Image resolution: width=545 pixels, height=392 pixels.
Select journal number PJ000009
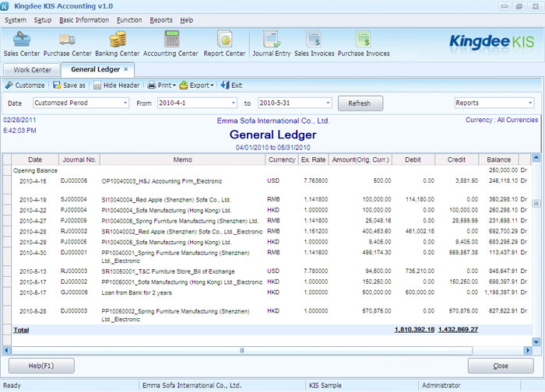[x=74, y=220]
